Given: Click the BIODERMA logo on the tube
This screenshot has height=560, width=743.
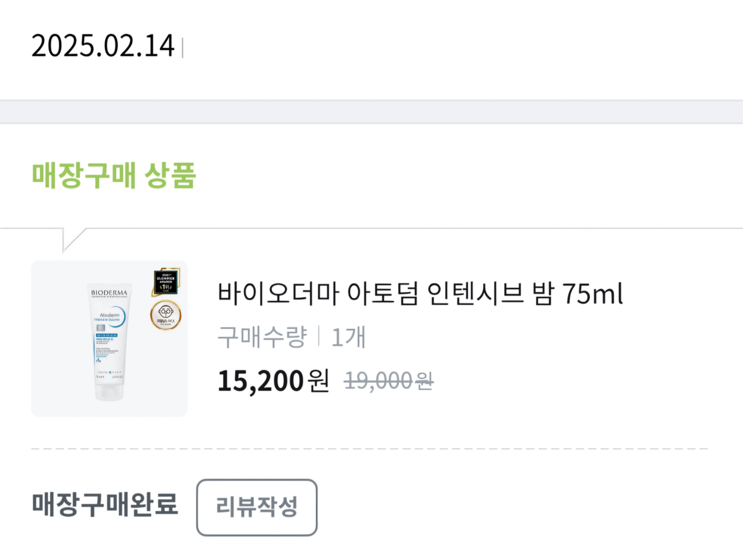Looking at the screenshot, I should tap(109, 293).
